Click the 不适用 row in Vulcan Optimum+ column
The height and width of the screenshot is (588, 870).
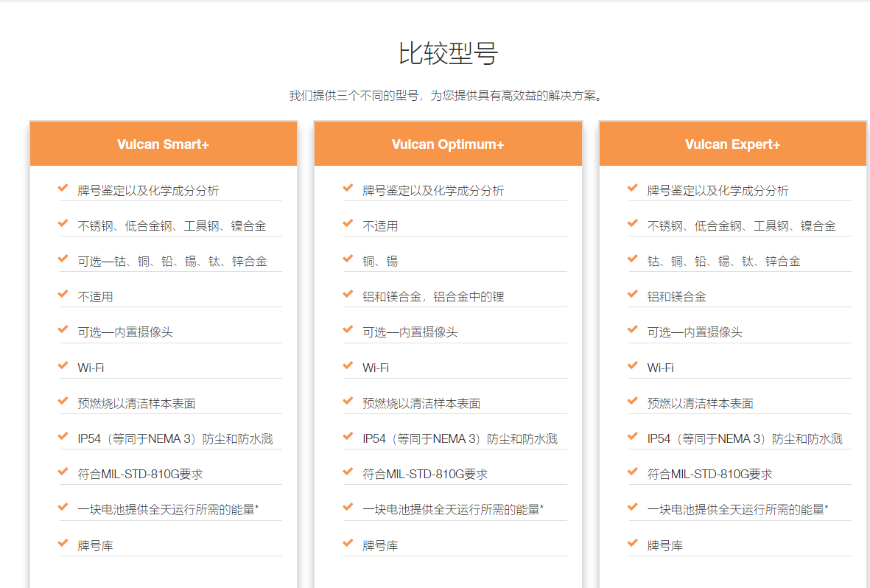point(378,225)
